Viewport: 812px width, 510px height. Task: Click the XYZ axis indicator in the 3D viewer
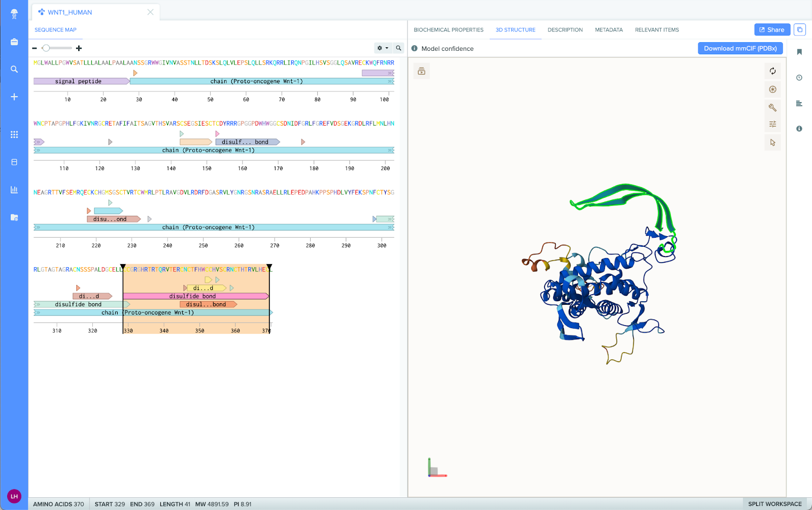(x=436, y=468)
